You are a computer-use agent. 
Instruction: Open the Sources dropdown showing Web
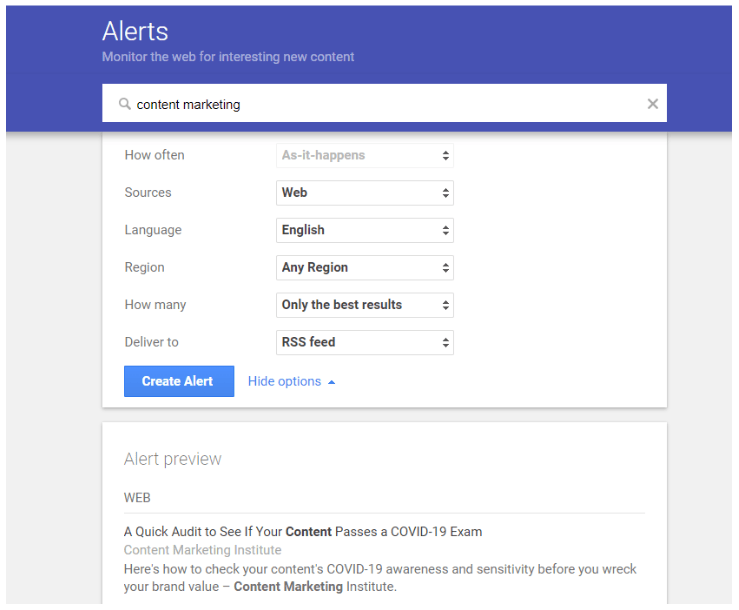(x=364, y=193)
